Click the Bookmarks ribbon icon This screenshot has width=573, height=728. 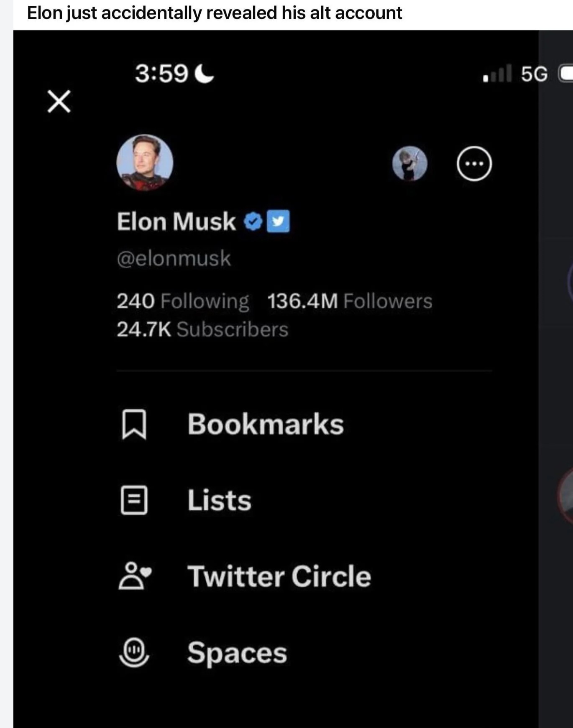click(x=134, y=424)
